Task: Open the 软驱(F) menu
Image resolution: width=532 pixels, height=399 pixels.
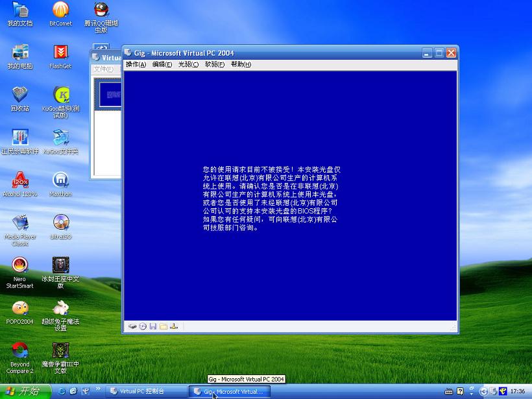Action: [x=215, y=64]
